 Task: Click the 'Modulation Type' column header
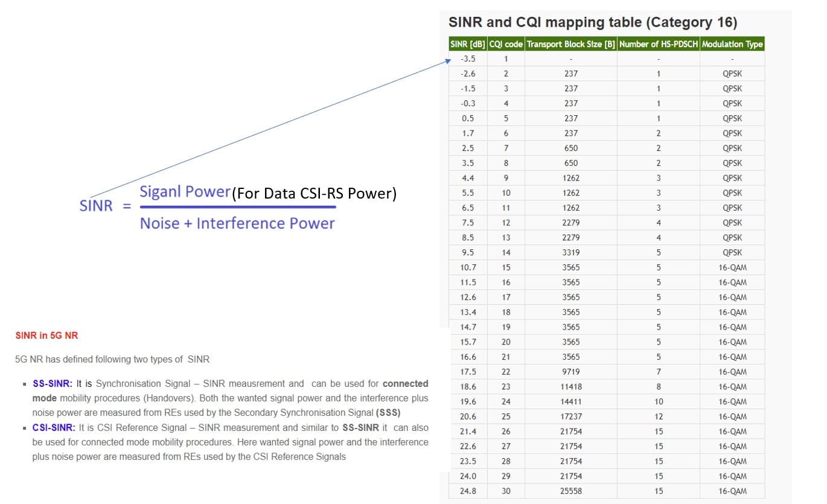(732, 44)
